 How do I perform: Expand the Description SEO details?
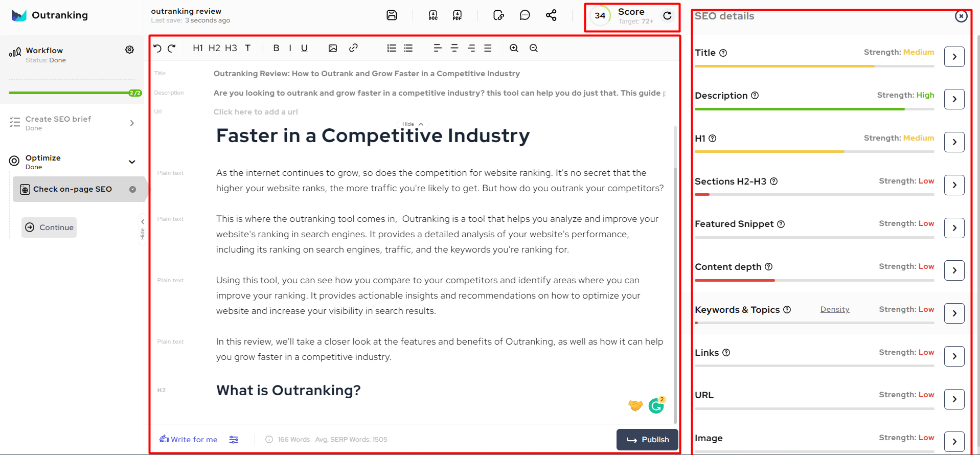954,99
